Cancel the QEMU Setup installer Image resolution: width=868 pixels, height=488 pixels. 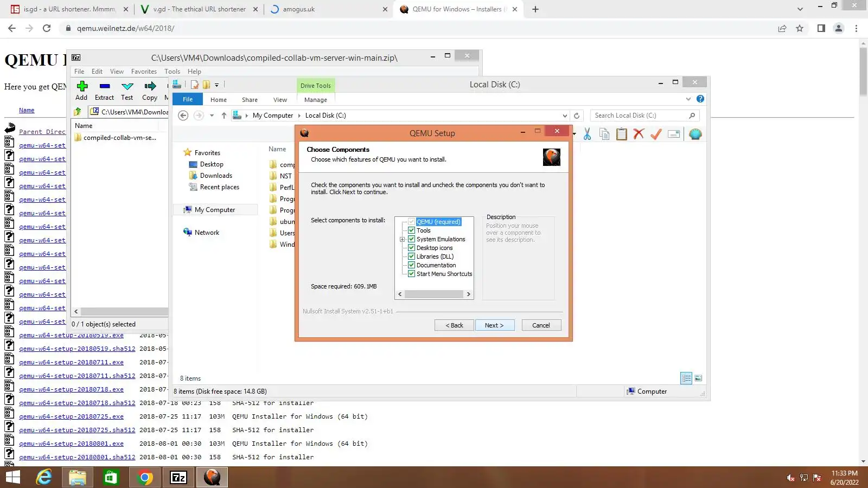pyautogui.click(x=541, y=325)
